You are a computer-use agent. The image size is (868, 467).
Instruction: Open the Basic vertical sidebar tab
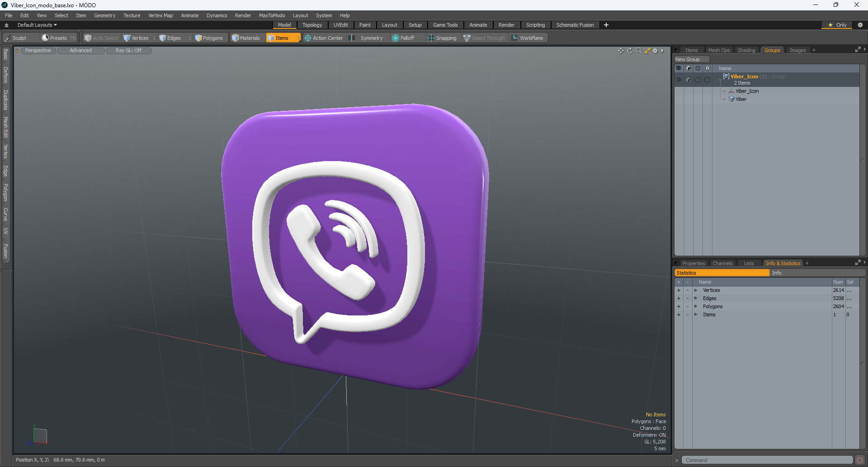5,55
